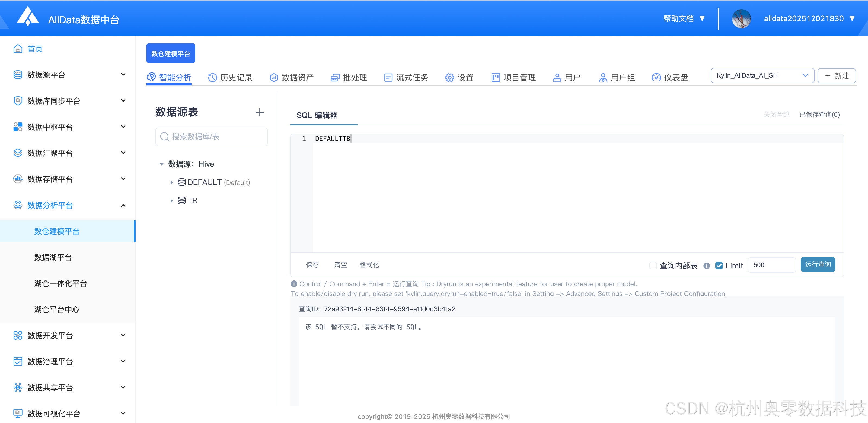Click the DEFAULT database icon
868x423 pixels.
pos(182,182)
